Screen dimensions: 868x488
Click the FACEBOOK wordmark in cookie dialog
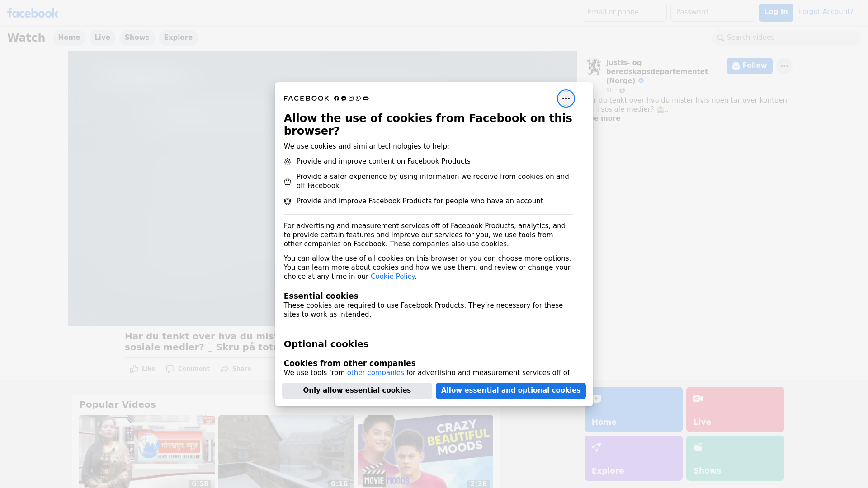pyautogui.click(x=307, y=99)
